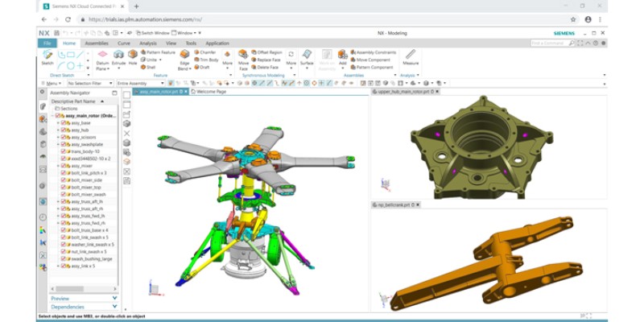644x322 pixels.
Task: Uncheck bolt_mixer_side component
Action: click(64, 180)
